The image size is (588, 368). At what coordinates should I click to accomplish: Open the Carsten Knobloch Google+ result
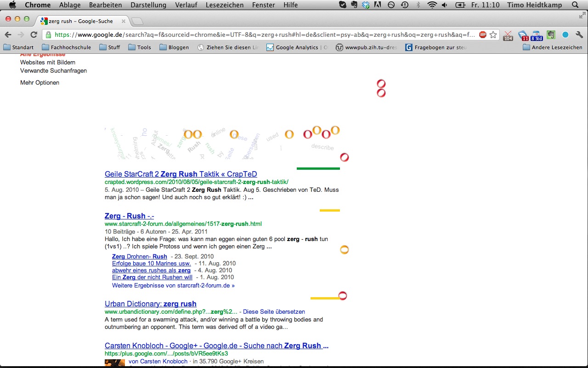tap(216, 345)
